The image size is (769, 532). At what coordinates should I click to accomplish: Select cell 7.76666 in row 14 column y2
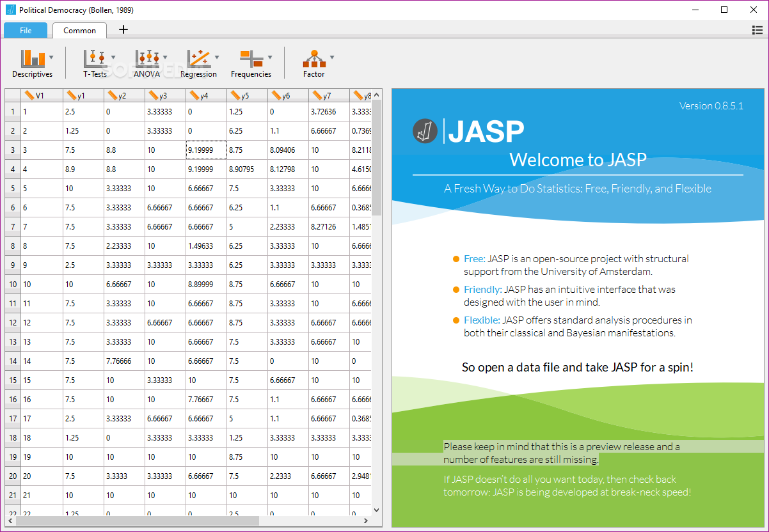point(124,361)
